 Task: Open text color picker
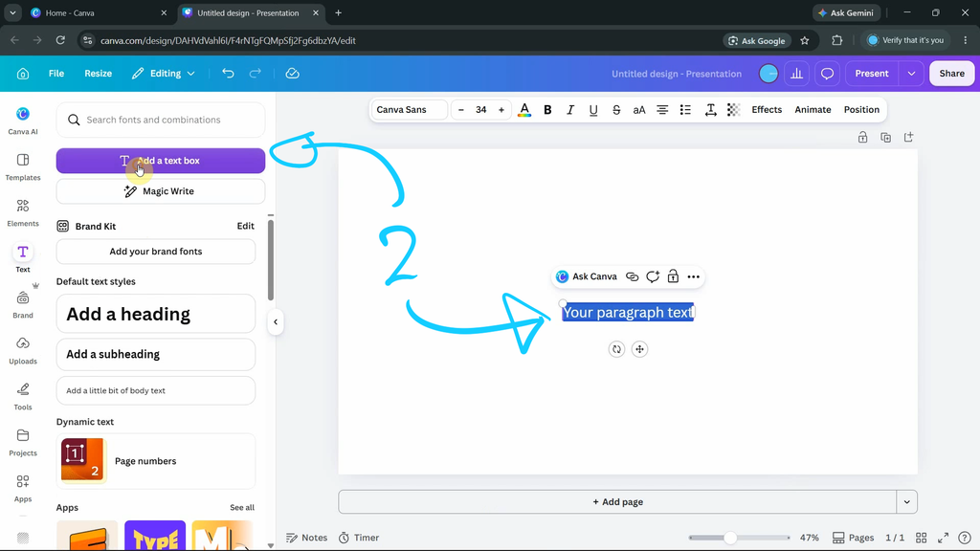(524, 110)
